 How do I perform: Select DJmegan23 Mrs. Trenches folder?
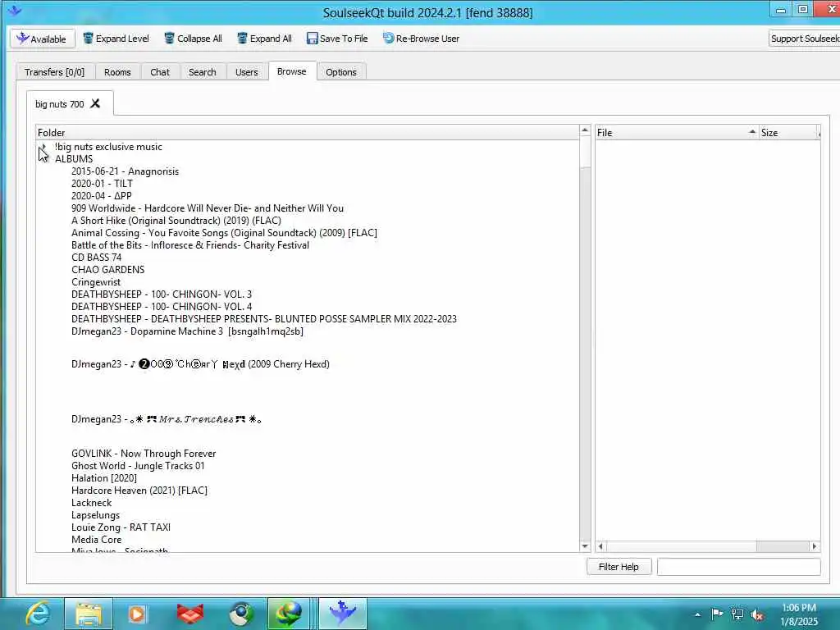tap(167, 419)
